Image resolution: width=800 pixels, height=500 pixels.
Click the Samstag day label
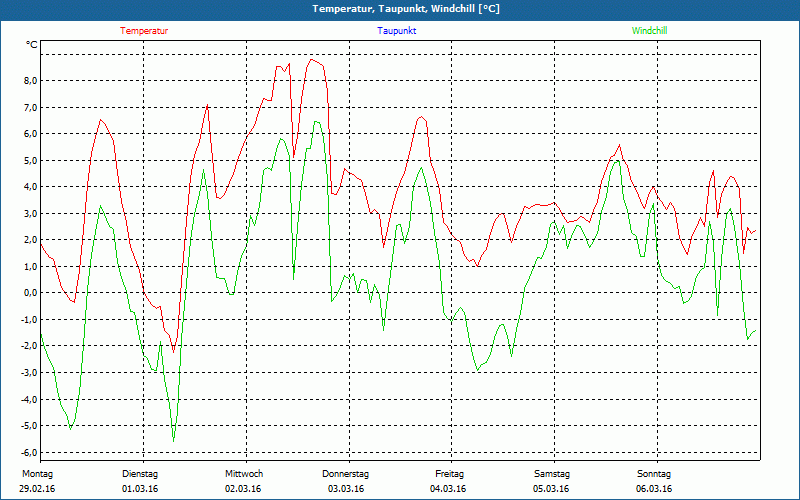pyautogui.click(x=552, y=474)
